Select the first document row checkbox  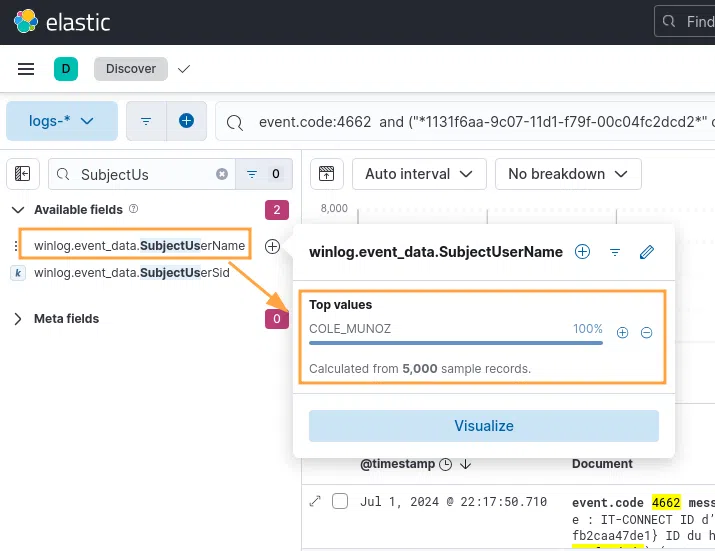click(340, 501)
